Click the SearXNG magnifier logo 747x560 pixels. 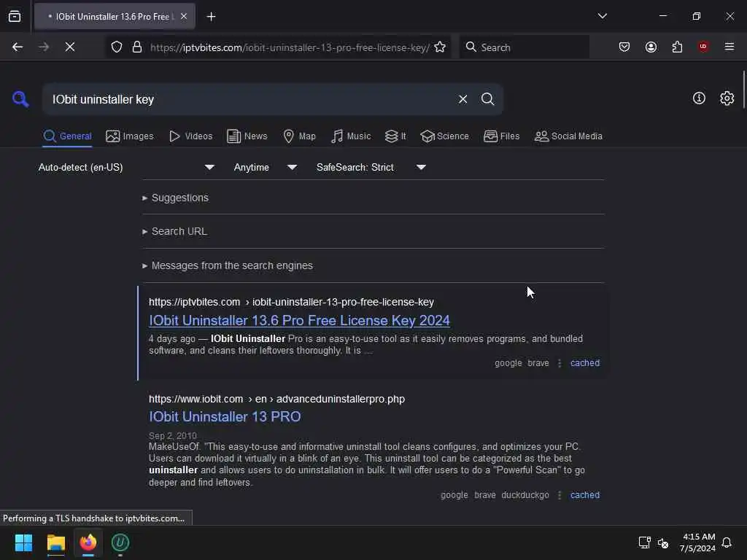[x=20, y=99]
